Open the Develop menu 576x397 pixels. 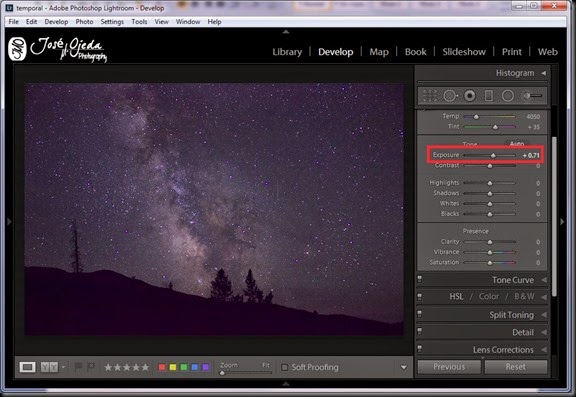point(56,22)
